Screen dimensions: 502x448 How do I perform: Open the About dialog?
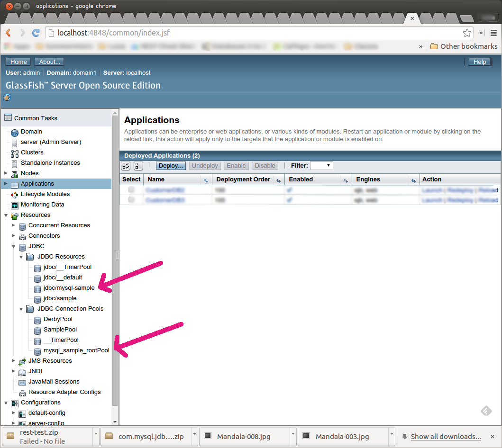(x=49, y=62)
